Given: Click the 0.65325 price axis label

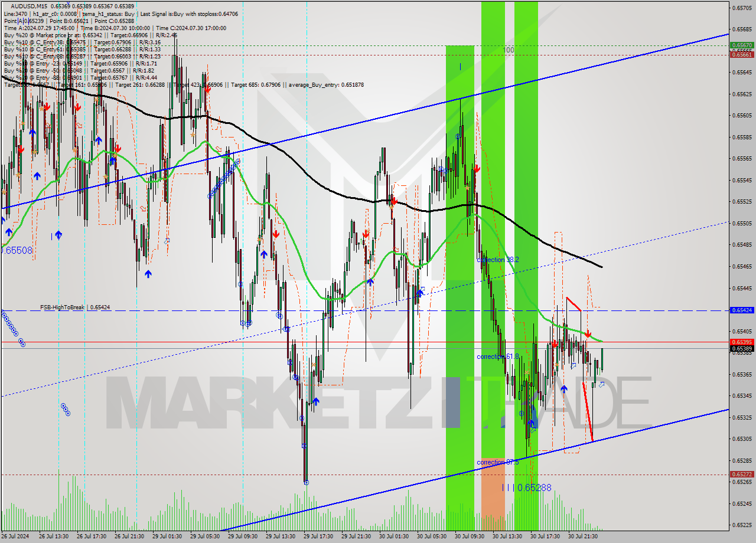Looking at the screenshot, I should pyautogui.click(x=742, y=417).
